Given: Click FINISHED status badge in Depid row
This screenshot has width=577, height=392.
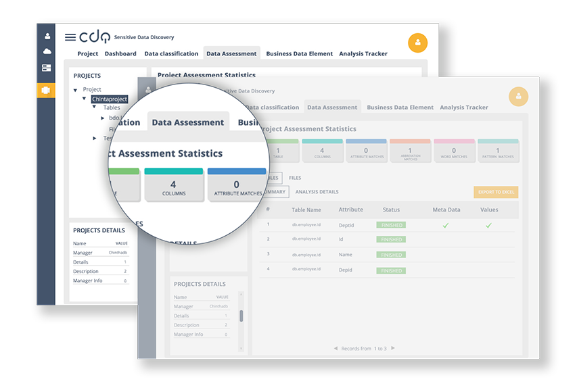Looking at the screenshot, I should click(391, 270).
